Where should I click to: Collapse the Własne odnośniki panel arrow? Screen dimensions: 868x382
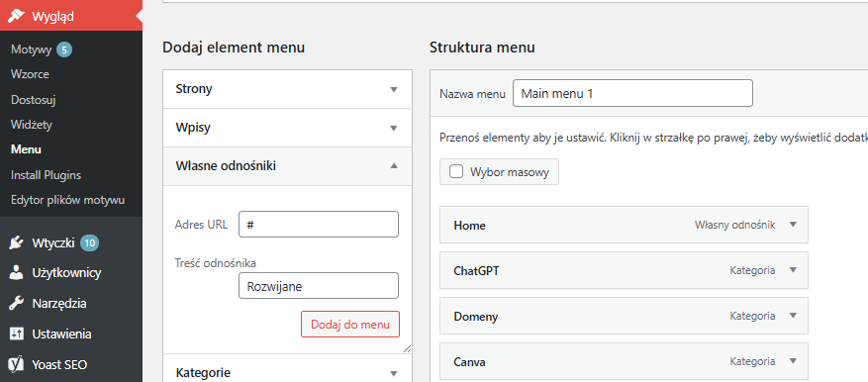394,165
